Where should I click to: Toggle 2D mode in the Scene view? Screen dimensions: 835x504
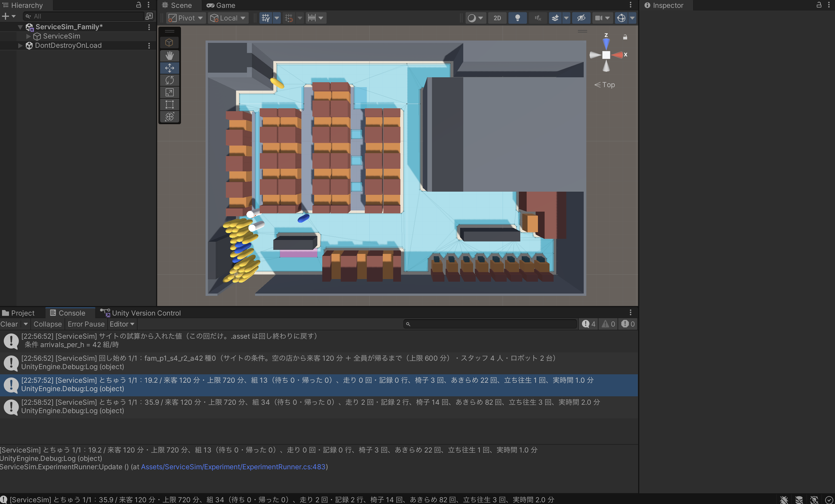tap(497, 18)
